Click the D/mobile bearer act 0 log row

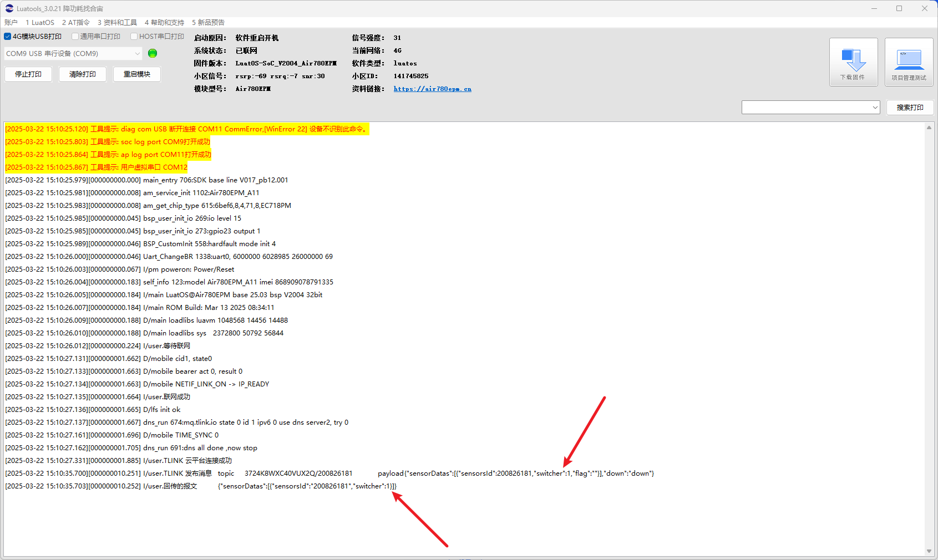tap(124, 371)
